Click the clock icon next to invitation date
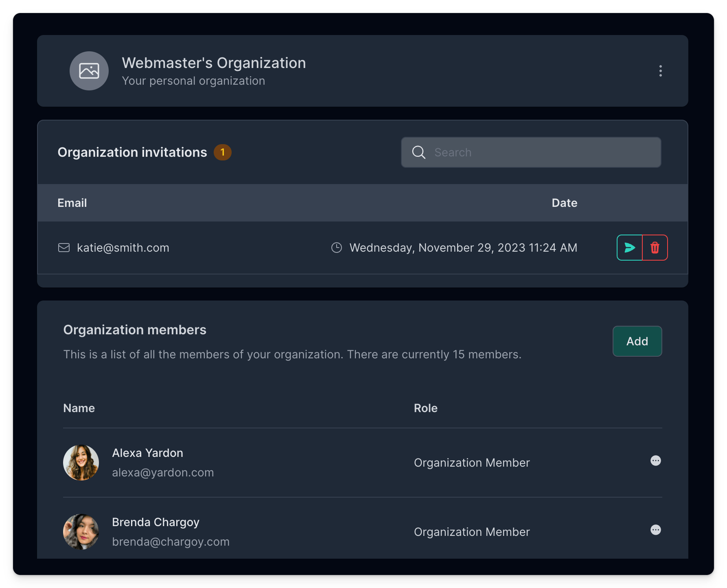 coord(336,248)
